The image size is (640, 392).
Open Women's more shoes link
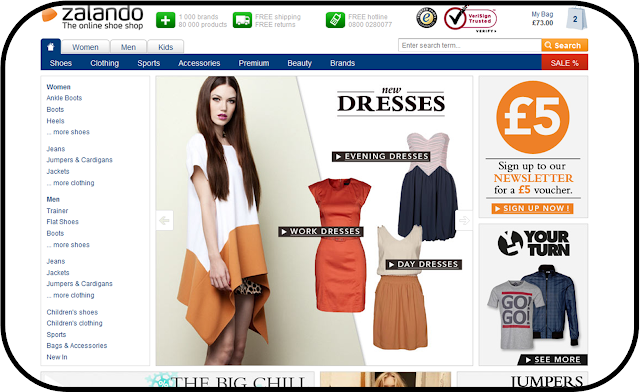pyautogui.click(x=68, y=132)
